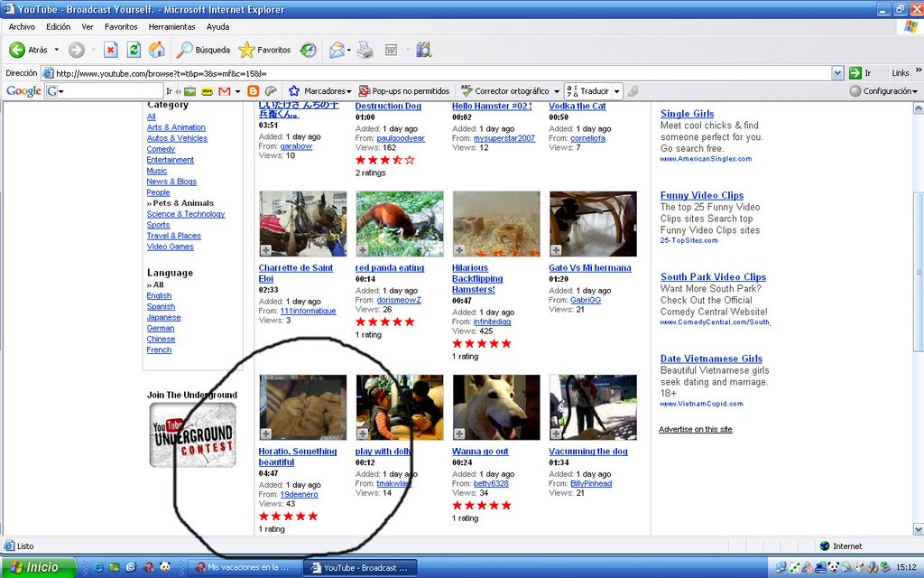Image resolution: width=924 pixels, height=578 pixels.
Task: Click the Traducir translate button
Action: coord(588,91)
